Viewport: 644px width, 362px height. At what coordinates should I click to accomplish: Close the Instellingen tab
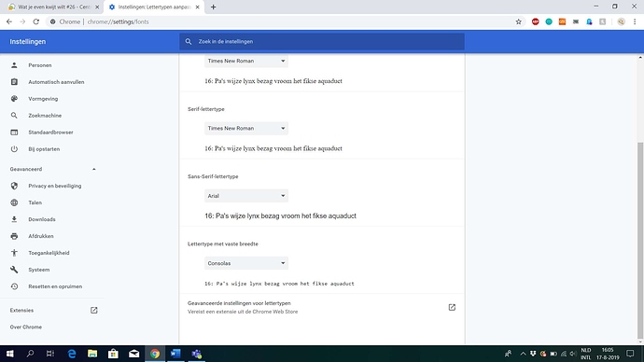pos(198,7)
